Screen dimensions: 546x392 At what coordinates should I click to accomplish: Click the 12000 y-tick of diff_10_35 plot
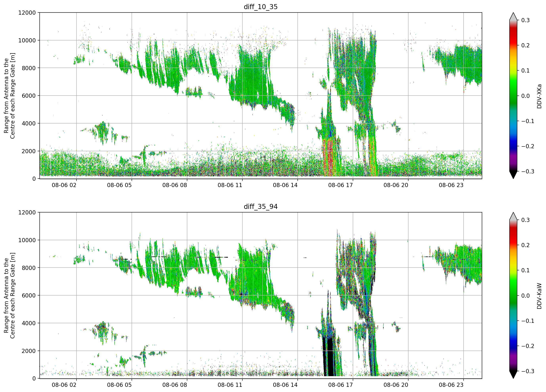[x=27, y=12]
